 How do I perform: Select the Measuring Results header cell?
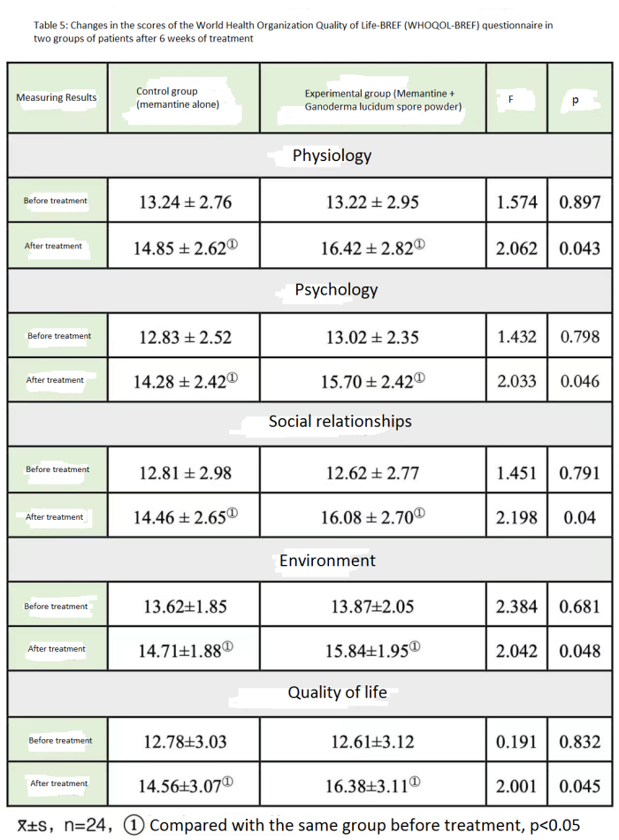[x=57, y=97]
